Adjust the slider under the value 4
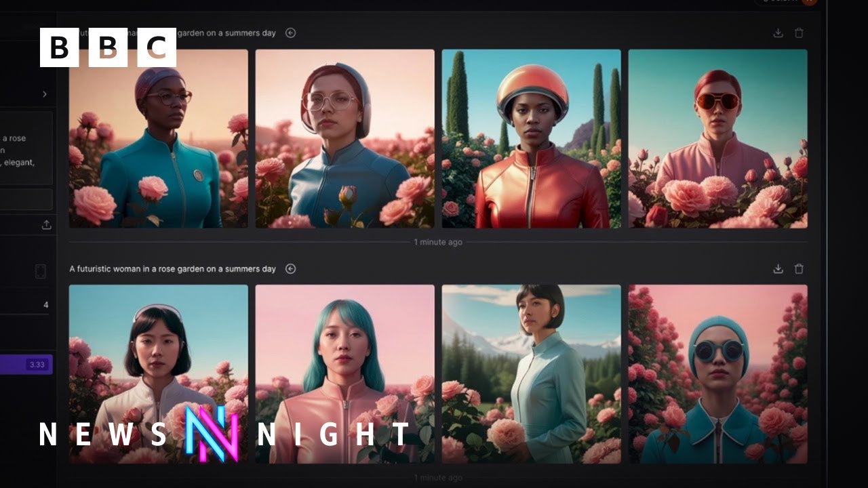The height and width of the screenshot is (488, 868). pyautogui.click(x=25, y=314)
